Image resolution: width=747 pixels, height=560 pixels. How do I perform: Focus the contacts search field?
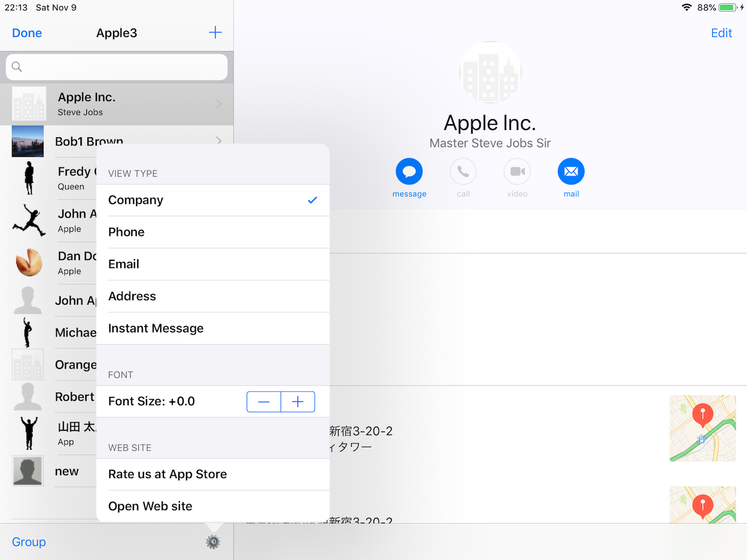pyautogui.click(x=116, y=67)
